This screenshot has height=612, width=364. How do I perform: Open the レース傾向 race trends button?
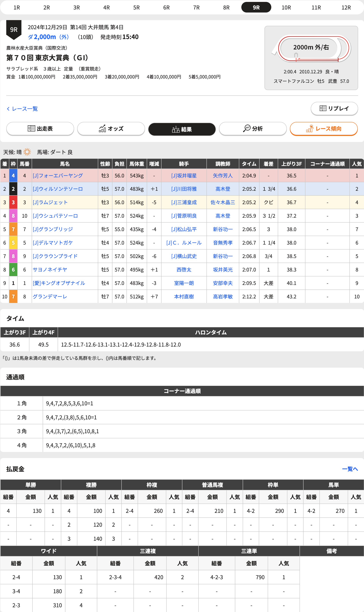[x=324, y=129]
